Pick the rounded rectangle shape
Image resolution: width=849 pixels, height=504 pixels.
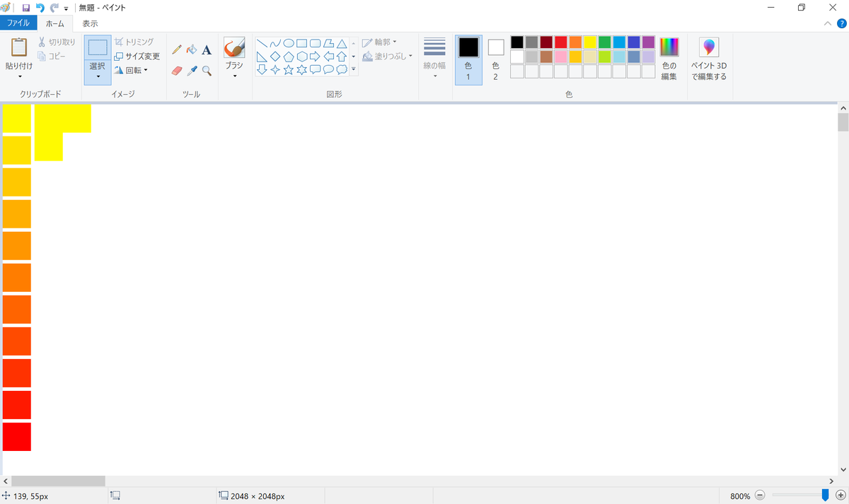315,43
